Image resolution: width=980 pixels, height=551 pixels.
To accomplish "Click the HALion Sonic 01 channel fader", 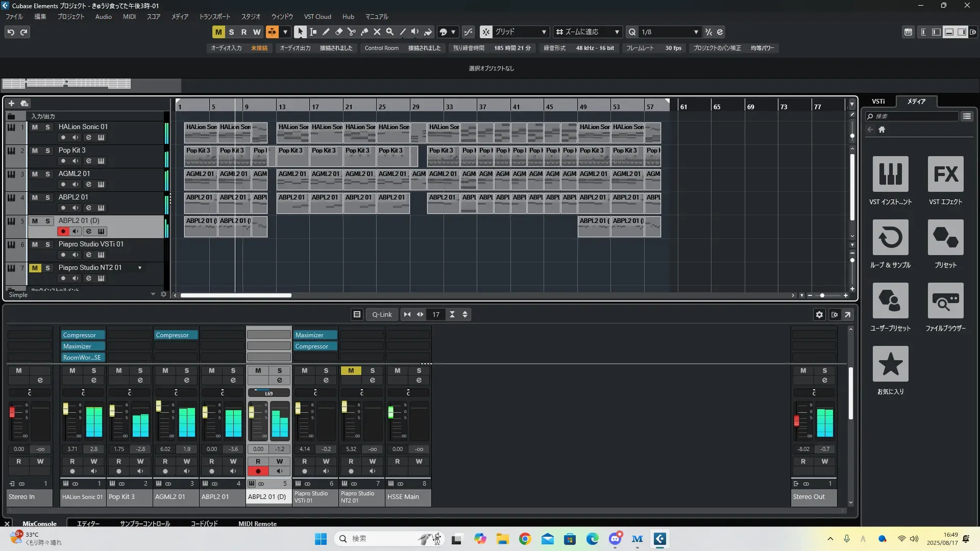I will pyautogui.click(x=65, y=409).
